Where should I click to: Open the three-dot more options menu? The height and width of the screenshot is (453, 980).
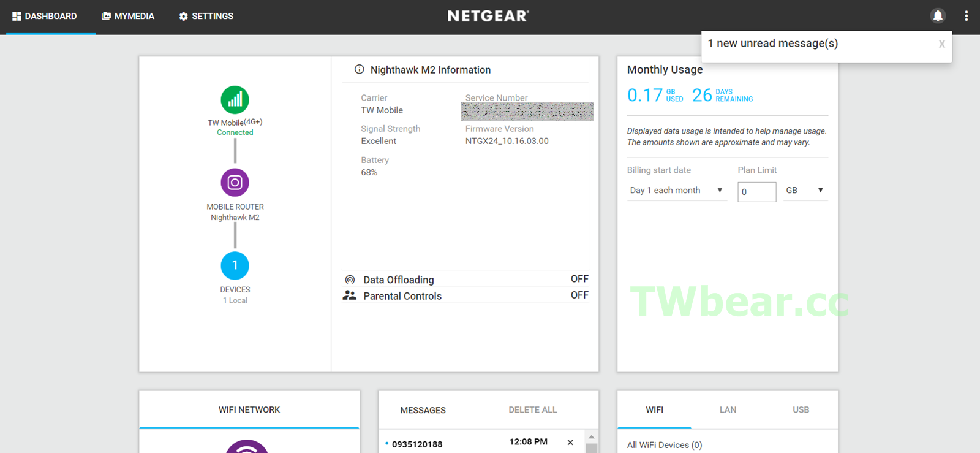point(966,16)
